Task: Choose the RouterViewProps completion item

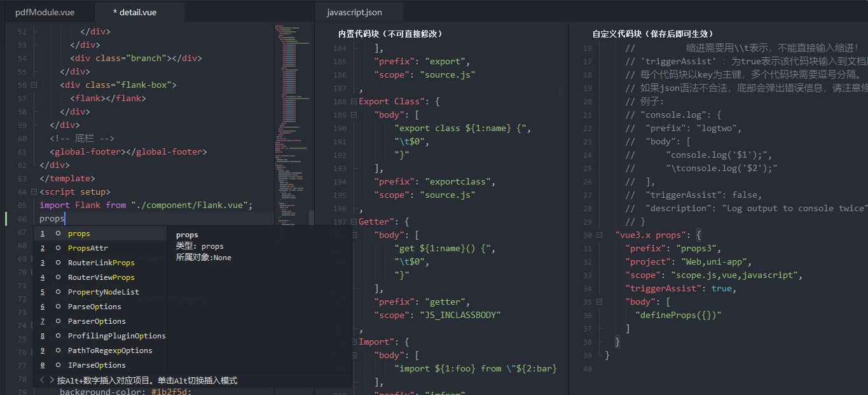Action: click(101, 277)
